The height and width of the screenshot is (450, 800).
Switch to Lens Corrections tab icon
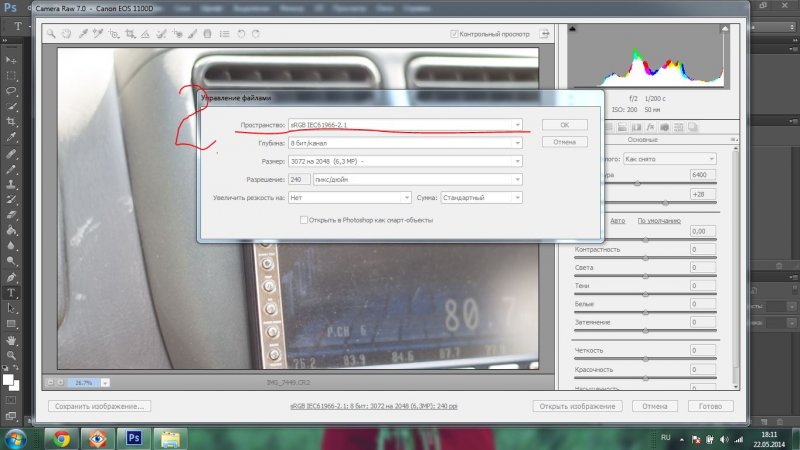pos(636,127)
